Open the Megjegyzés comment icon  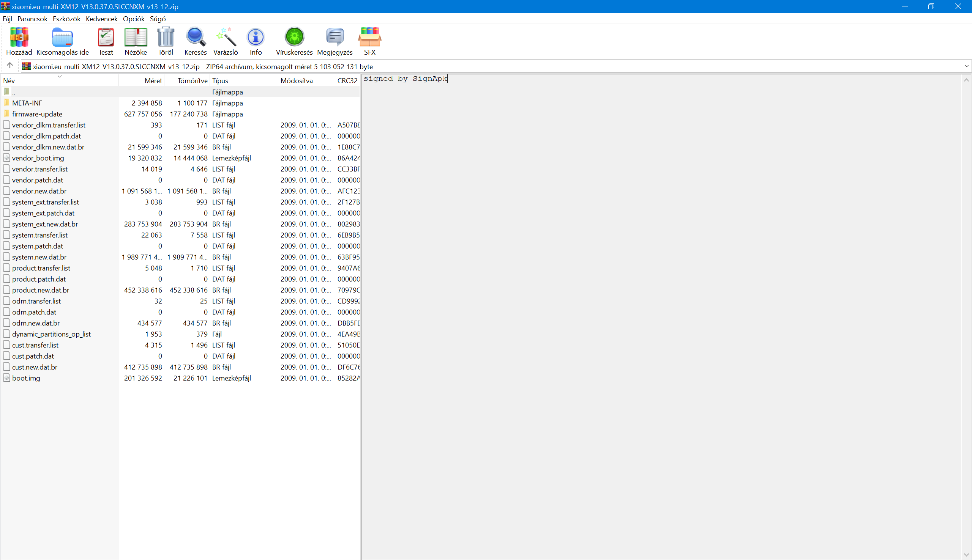(x=335, y=37)
